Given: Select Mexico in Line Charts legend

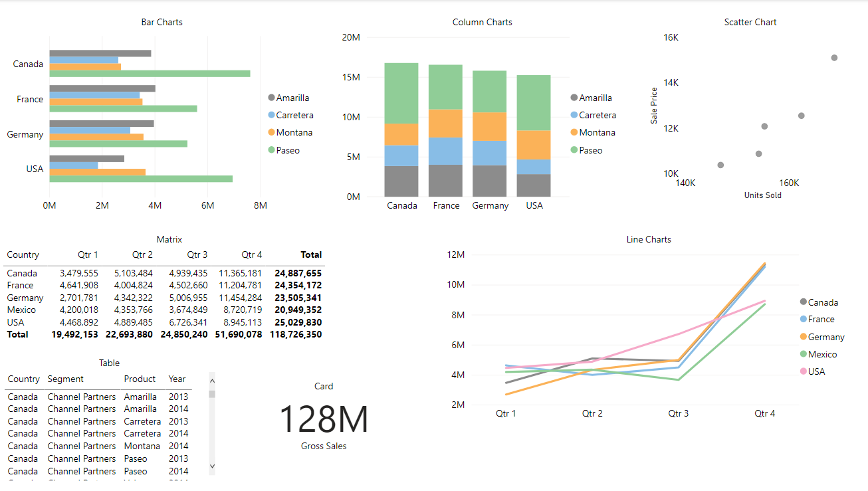Looking at the screenshot, I should pos(818,354).
